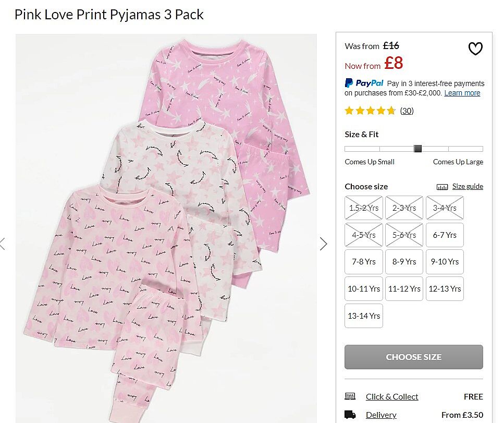
Task: Click the delivery truck icon
Action: [350, 415]
